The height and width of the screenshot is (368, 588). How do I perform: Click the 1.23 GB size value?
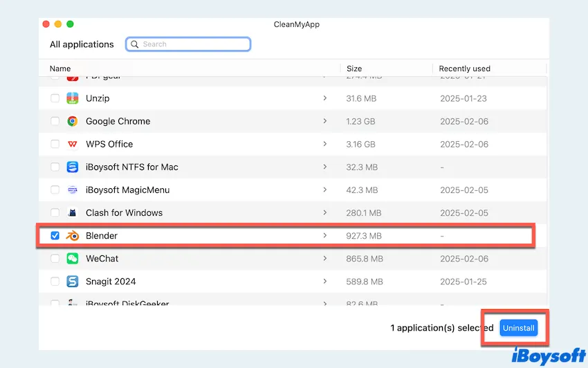[360, 122]
